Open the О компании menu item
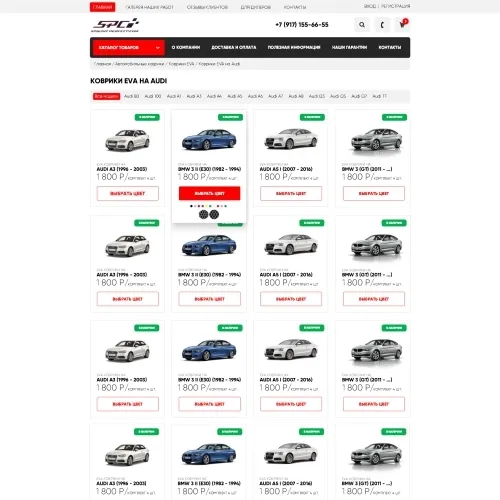 pyautogui.click(x=186, y=47)
